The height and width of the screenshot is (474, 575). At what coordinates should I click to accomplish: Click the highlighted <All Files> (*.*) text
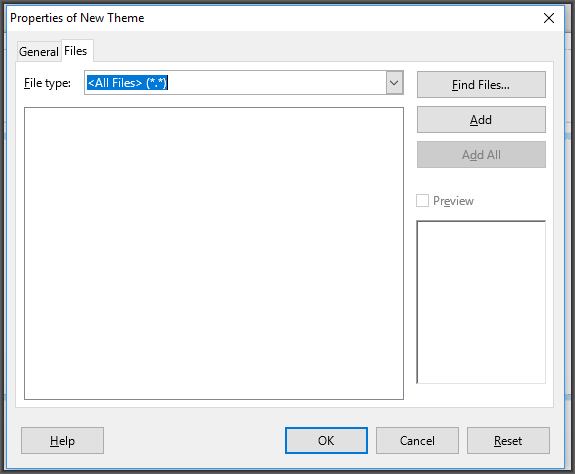(x=127, y=83)
